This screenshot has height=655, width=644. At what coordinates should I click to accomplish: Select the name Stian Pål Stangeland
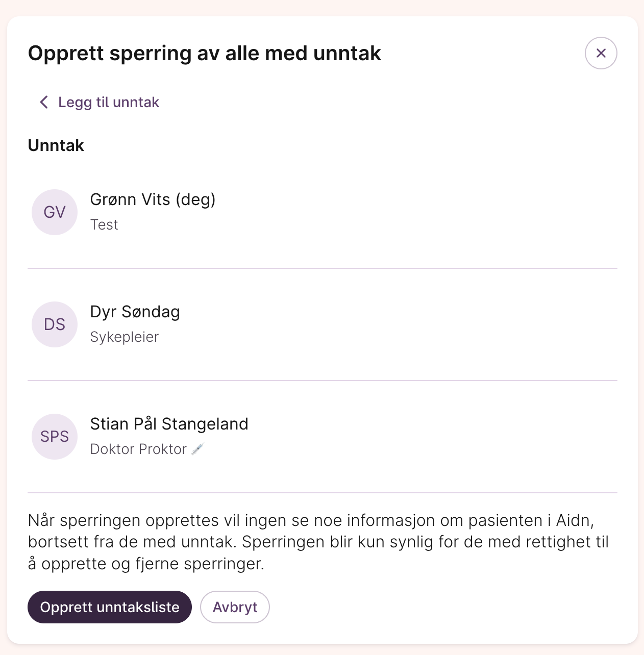[169, 424]
